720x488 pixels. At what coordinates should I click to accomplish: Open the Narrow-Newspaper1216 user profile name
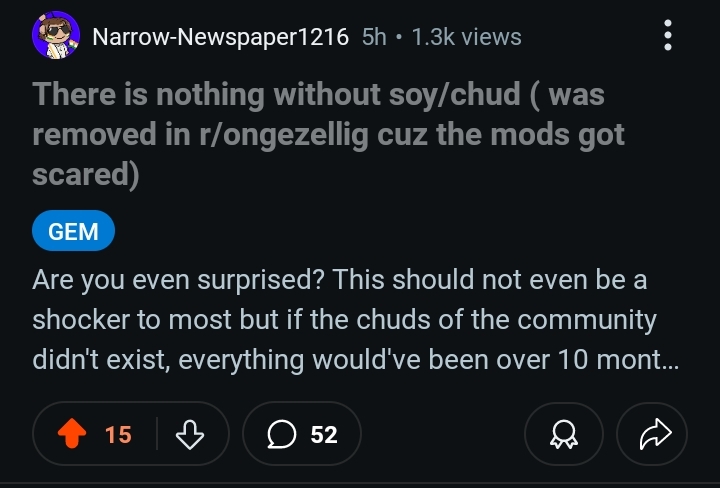click(x=220, y=37)
